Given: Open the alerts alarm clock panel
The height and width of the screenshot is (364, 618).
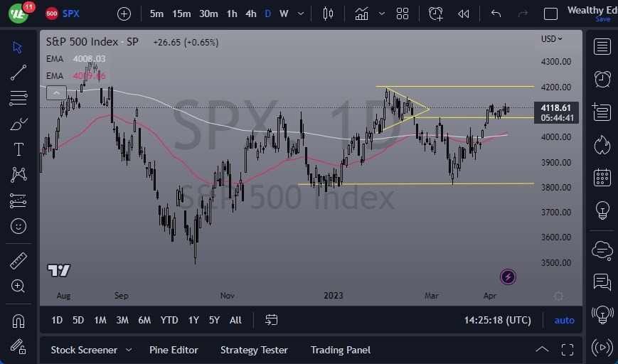Looking at the screenshot, I should (x=602, y=78).
